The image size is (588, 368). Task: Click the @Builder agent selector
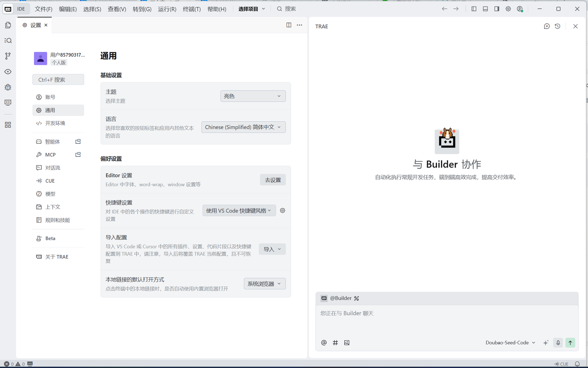tap(340, 298)
